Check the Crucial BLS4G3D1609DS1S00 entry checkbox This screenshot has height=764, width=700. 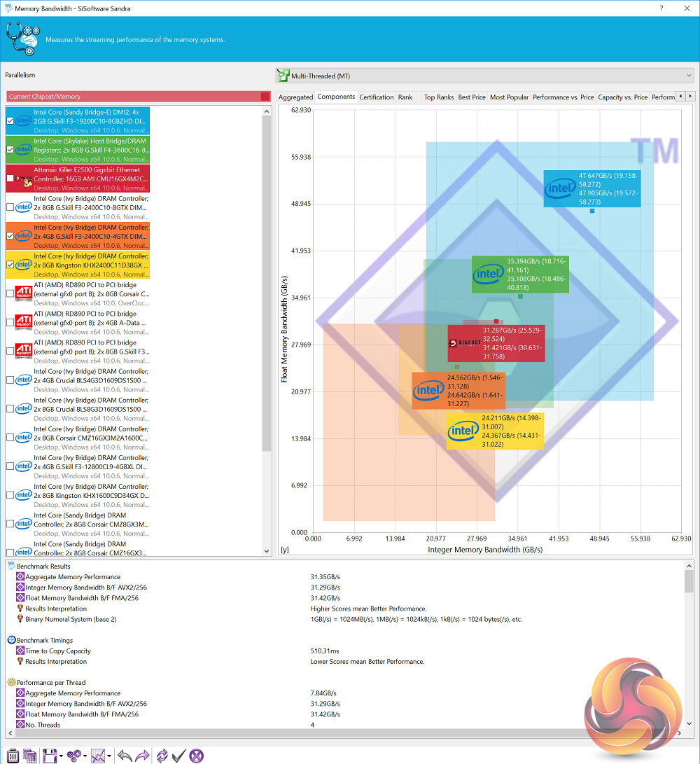pos(10,380)
